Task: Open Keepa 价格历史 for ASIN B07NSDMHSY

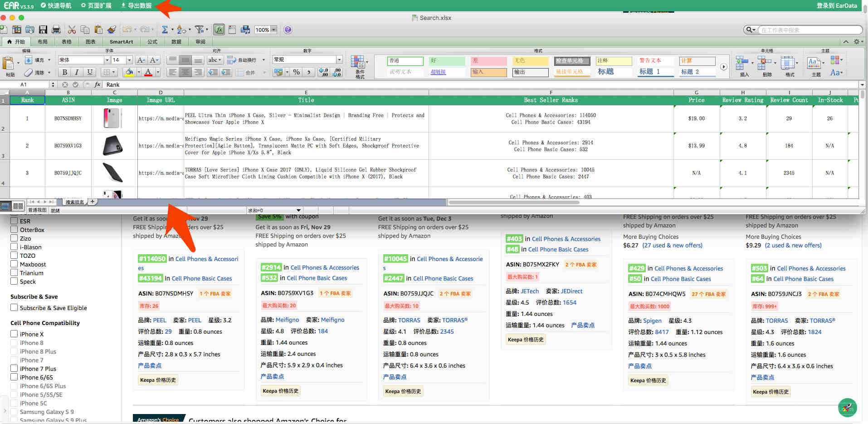Action: click(x=158, y=380)
